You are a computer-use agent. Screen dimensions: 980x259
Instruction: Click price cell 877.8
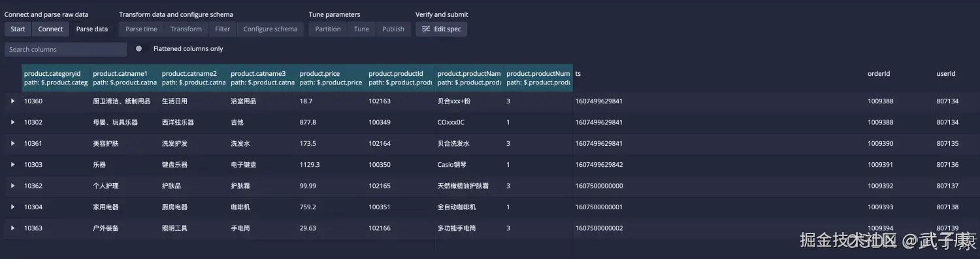pyautogui.click(x=308, y=122)
